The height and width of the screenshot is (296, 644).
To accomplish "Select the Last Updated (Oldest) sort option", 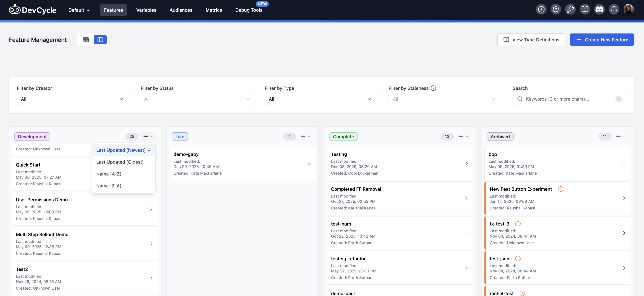I will coord(120,162).
